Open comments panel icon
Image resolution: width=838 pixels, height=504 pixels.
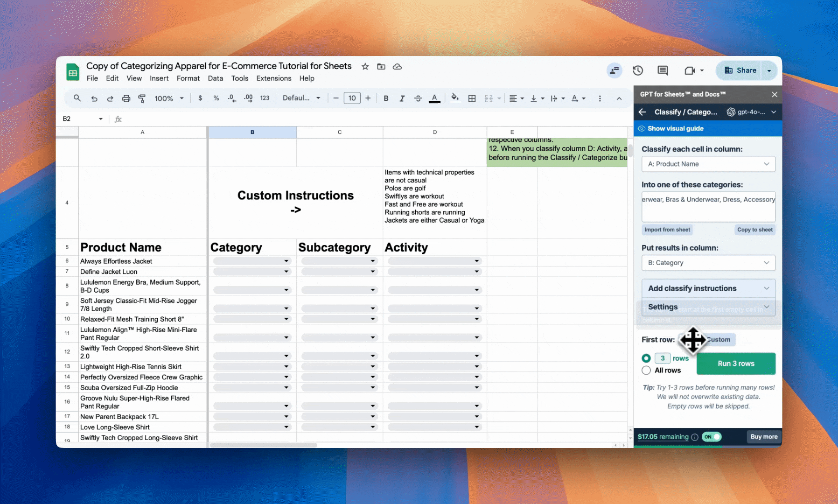663,70
